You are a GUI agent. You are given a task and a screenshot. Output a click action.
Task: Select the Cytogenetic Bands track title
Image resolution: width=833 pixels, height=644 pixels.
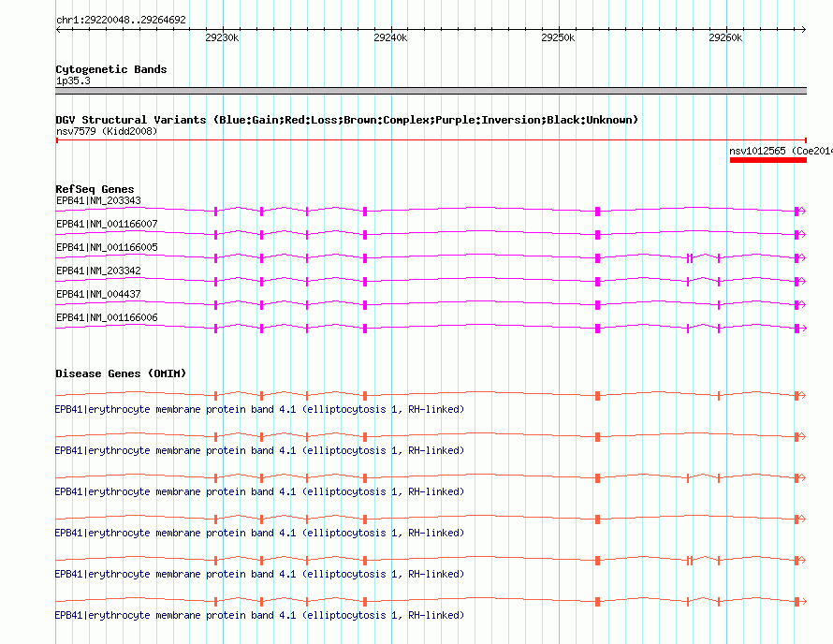111,69
